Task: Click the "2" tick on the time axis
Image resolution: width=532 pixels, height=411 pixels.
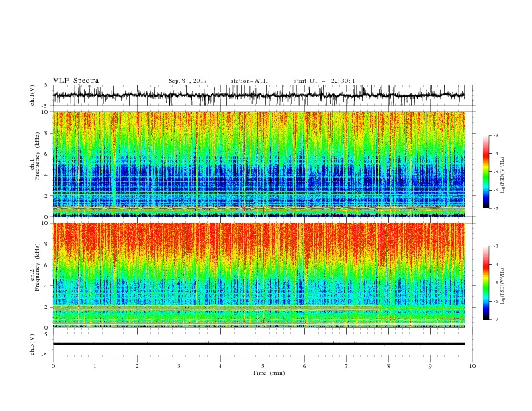Action: (137, 366)
